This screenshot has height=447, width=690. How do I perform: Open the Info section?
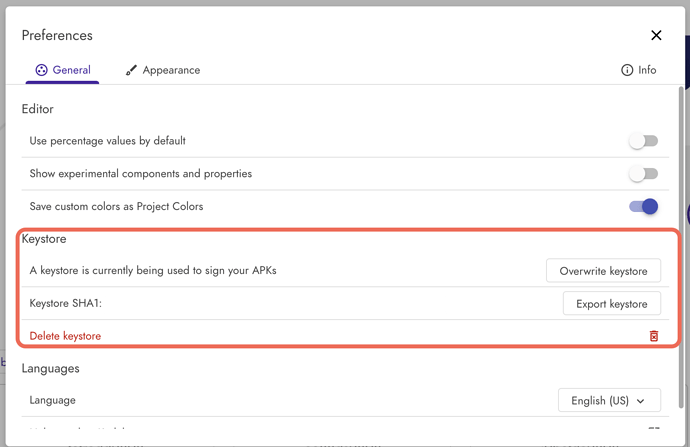point(639,71)
